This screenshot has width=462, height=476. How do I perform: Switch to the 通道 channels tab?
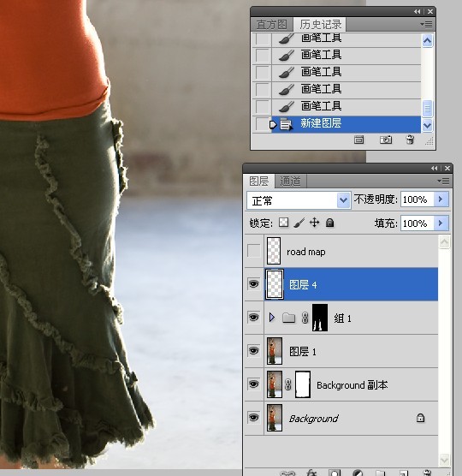pyautogui.click(x=290, y=181)
